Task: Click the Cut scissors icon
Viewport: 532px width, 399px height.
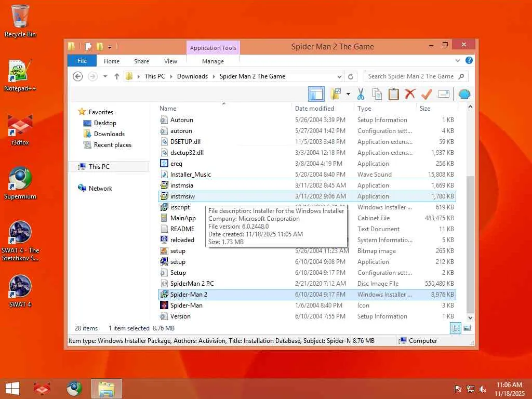Action: [x=361, y=94]
